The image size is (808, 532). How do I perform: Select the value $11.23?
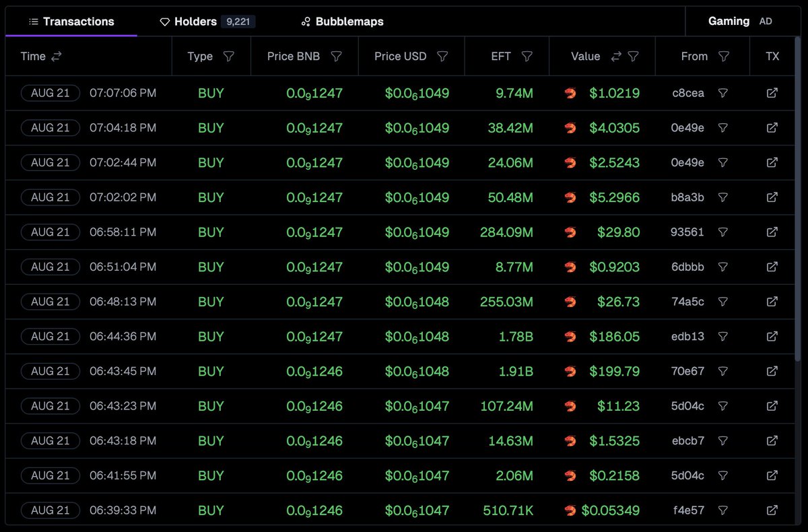click(x=618, y=406)
